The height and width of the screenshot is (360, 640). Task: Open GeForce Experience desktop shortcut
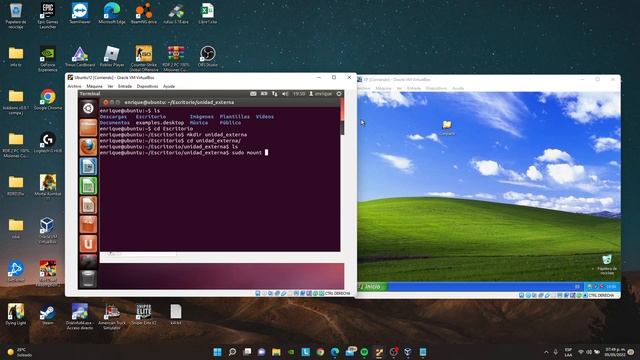[48, 58]
